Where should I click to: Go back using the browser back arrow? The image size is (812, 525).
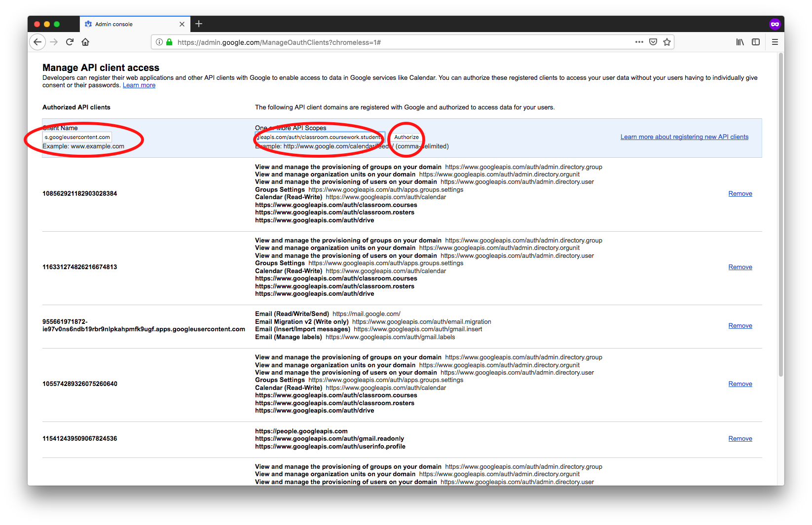click(37, 42)
